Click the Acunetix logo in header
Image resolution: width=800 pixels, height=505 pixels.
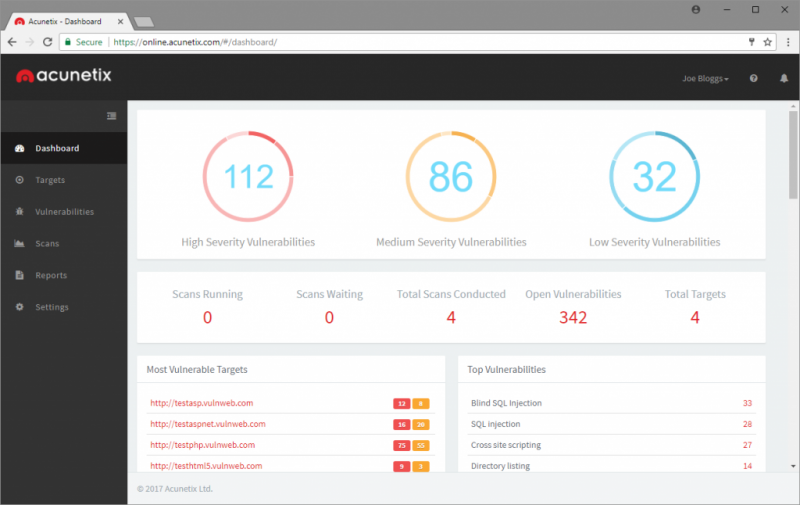[64, 75]
